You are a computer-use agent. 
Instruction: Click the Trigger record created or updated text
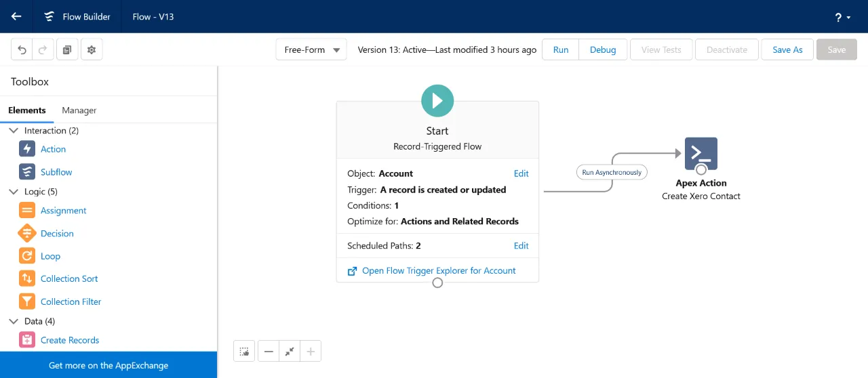click(427, 190)
